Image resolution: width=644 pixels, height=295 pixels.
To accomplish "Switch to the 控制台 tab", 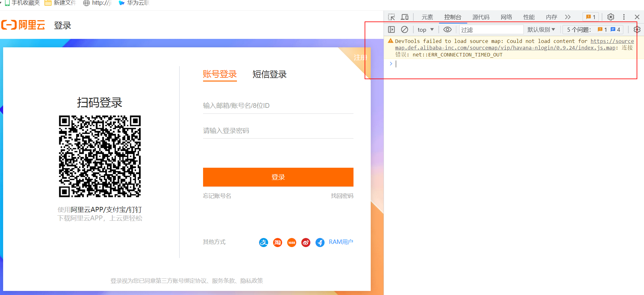I will [453, 17].
